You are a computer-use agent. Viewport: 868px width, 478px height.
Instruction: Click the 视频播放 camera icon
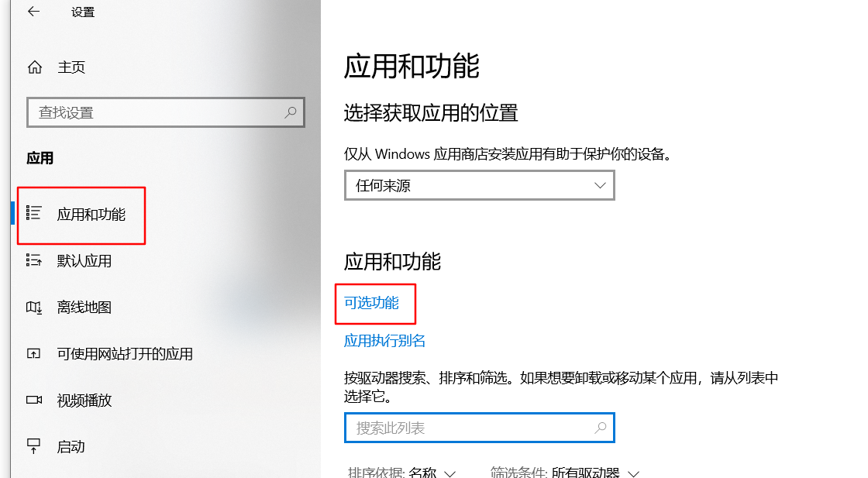34,400
